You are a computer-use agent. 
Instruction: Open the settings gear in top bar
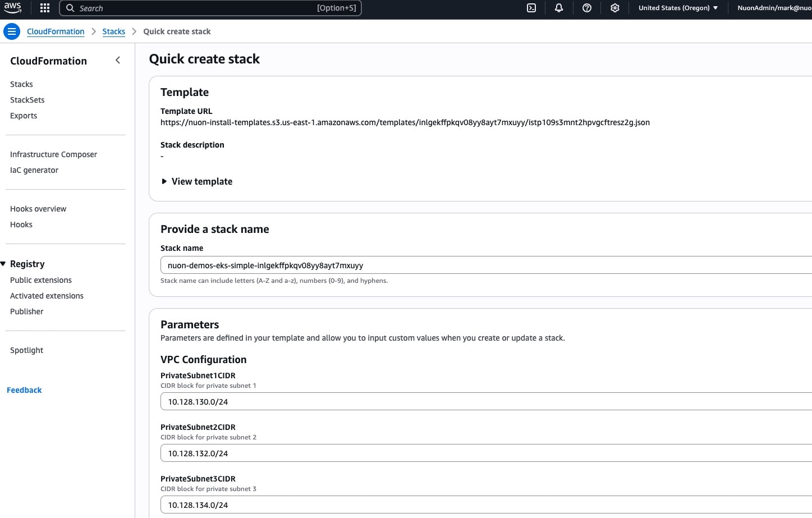coord(615,8)
